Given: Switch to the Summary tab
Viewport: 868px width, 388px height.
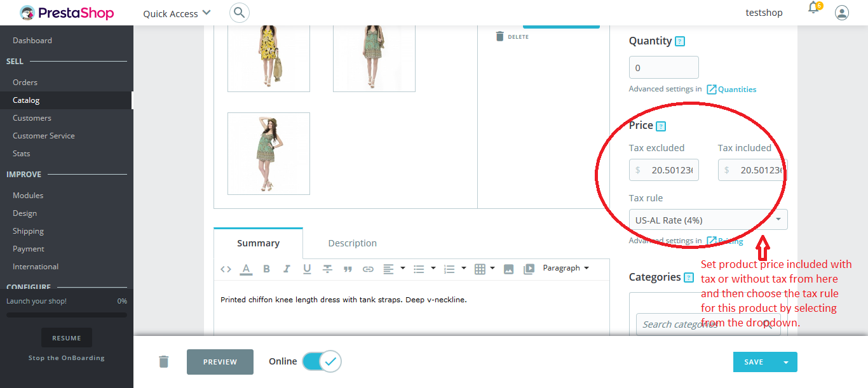Looking at the screenshot, I should [258, 243].
